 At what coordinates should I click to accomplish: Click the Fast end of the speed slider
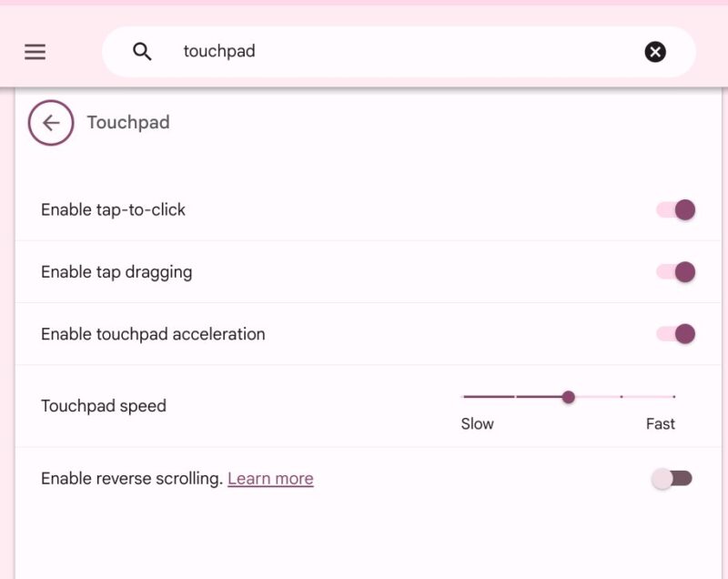(673, 398)
